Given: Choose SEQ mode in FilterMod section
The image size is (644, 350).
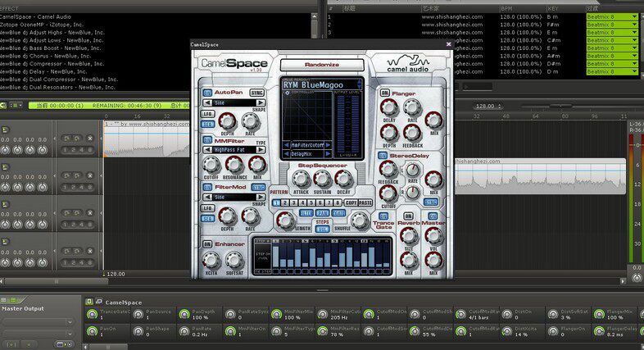Looking at the screenshot, I should tap(207, 219).
